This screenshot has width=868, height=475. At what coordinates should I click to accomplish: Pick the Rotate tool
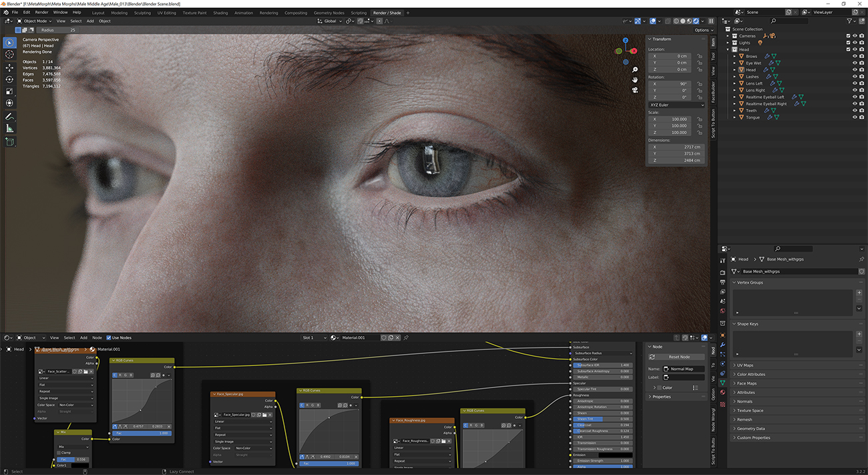tap(9, 80)
